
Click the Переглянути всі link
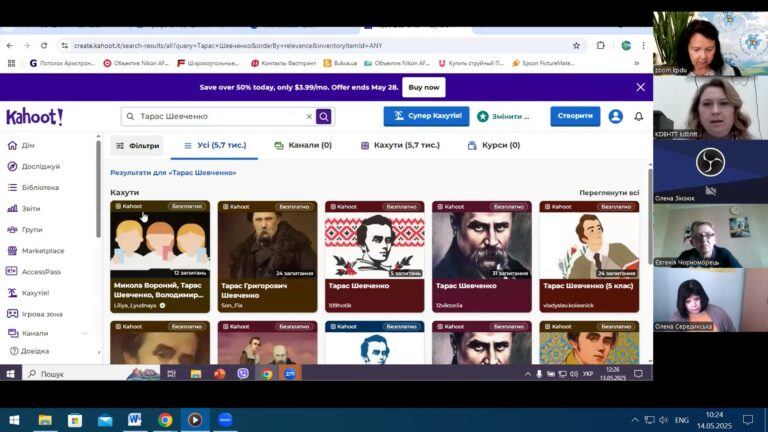(608, 193)
